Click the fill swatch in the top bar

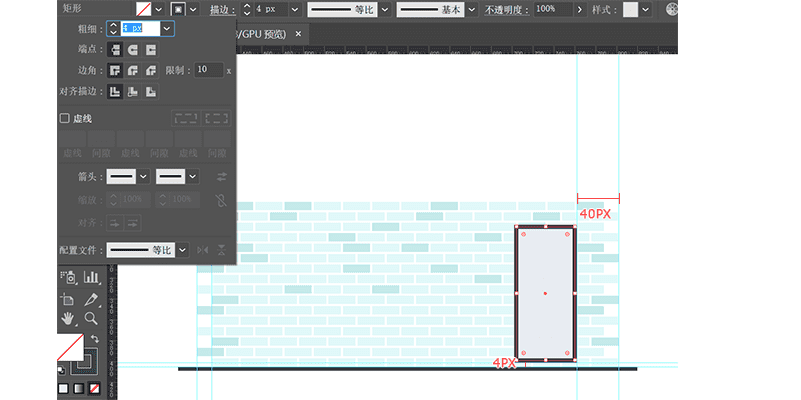(144, 9)
